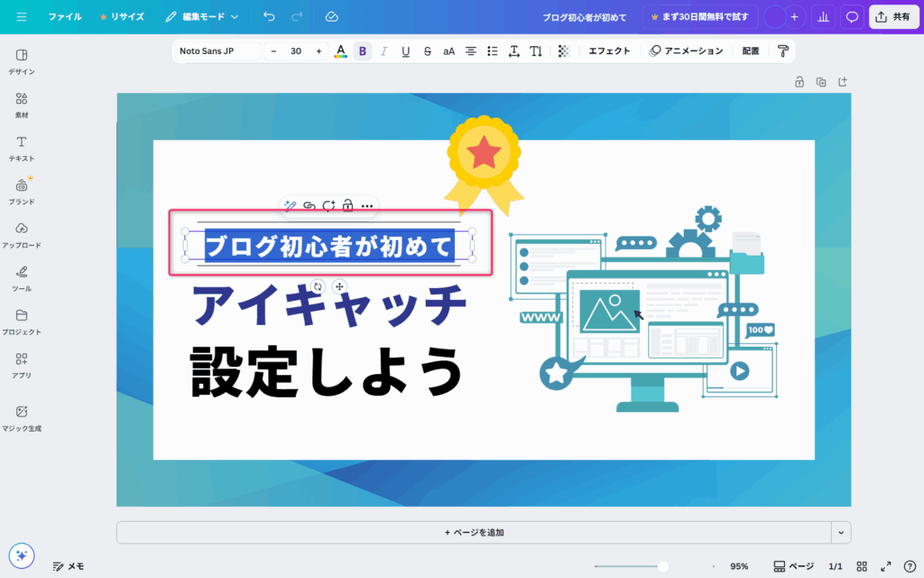The width and height of the screenshot is (924, 578).
Task: Toggle underline on the selected text
Action: click(406, 51)
